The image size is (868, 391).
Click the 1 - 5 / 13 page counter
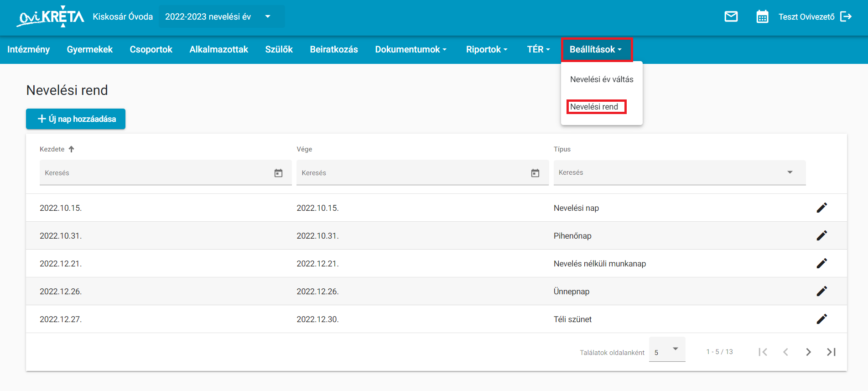tap(719, 352)
